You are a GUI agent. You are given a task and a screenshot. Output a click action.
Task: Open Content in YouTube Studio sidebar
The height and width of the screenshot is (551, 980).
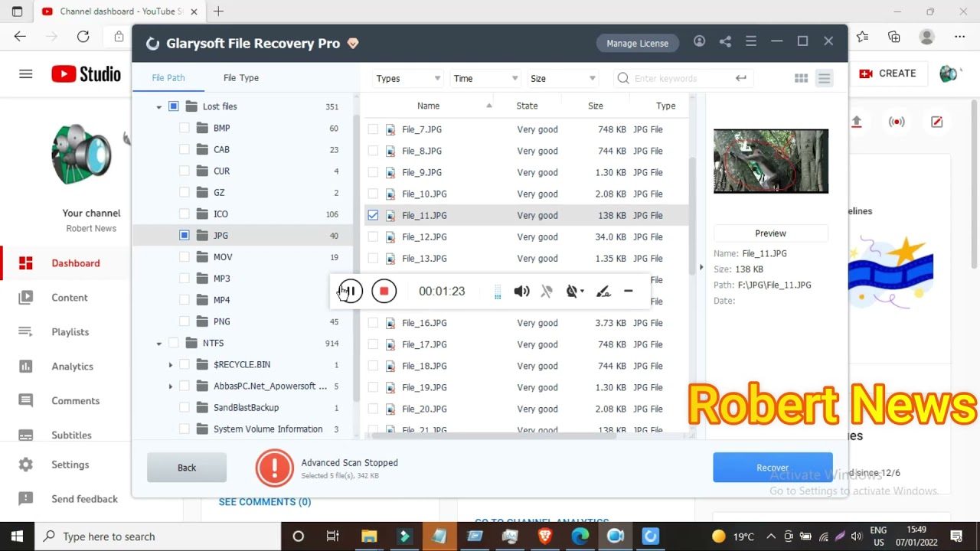click(x=69, y=298)
